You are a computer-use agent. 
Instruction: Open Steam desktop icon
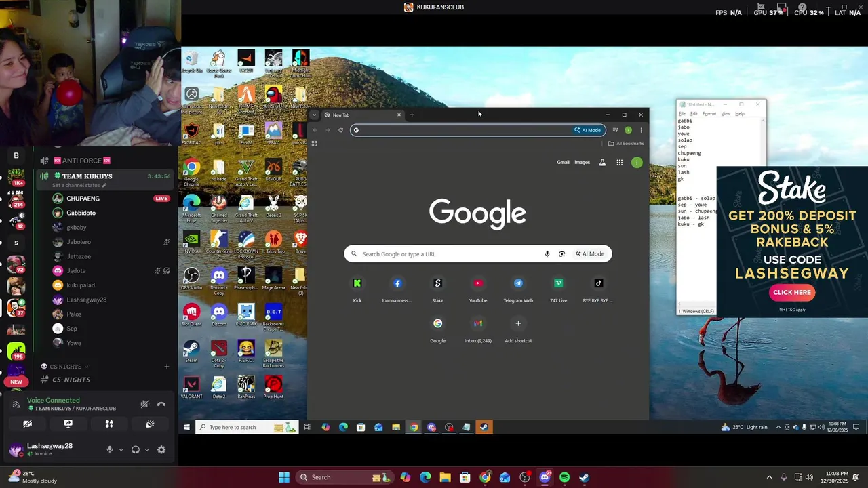click(x=192, y=351)
